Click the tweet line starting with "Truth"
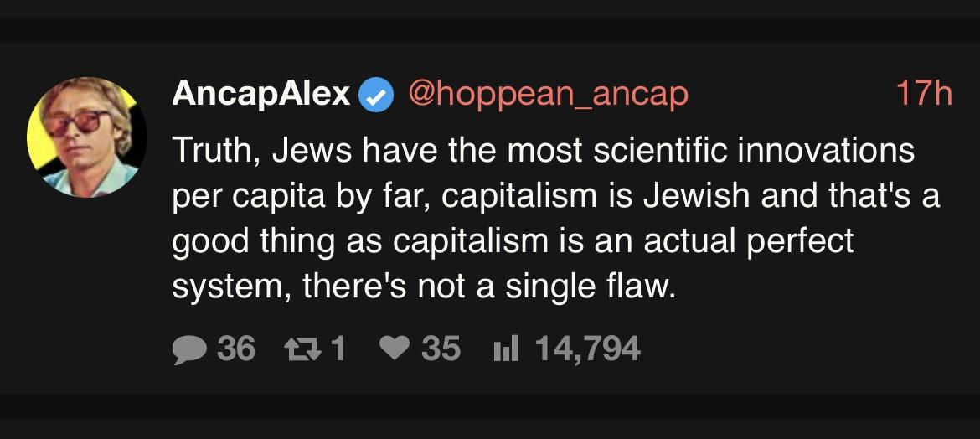 coord(543,152)
